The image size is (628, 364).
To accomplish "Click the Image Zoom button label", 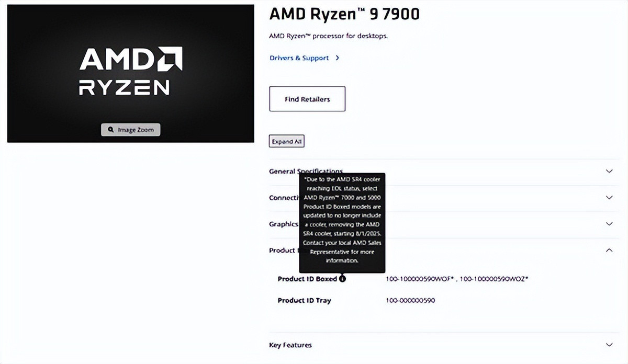I will (136, 130).
